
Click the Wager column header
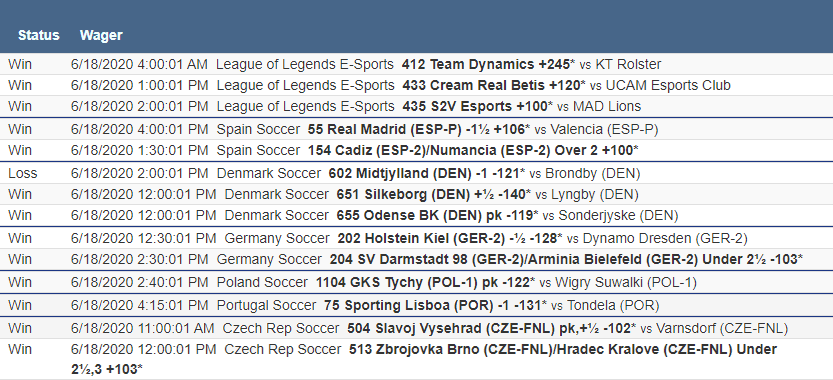pyautogui.click(x=101, y=35)
